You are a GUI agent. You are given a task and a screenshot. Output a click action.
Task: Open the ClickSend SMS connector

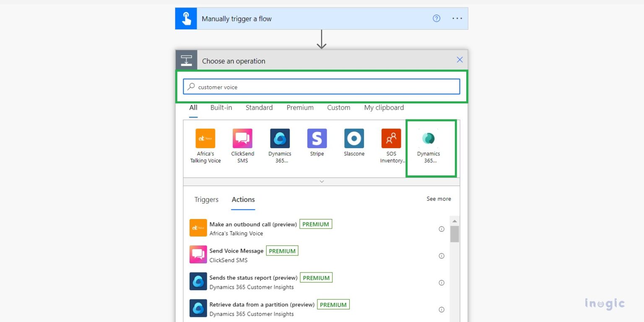point(242,139)
